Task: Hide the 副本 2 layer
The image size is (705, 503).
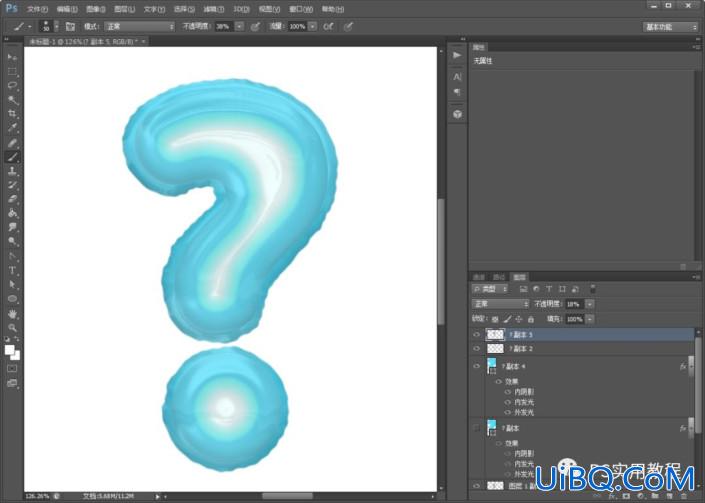Action: tap(477, 348)
